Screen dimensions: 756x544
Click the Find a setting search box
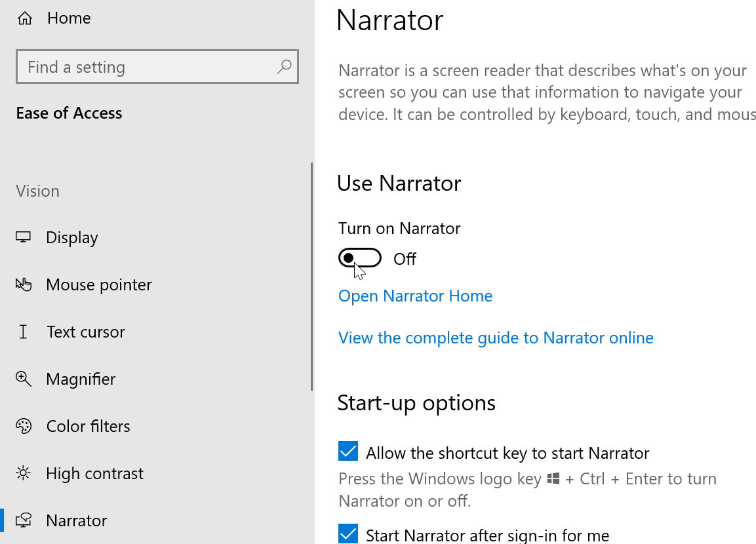[157, 66]
